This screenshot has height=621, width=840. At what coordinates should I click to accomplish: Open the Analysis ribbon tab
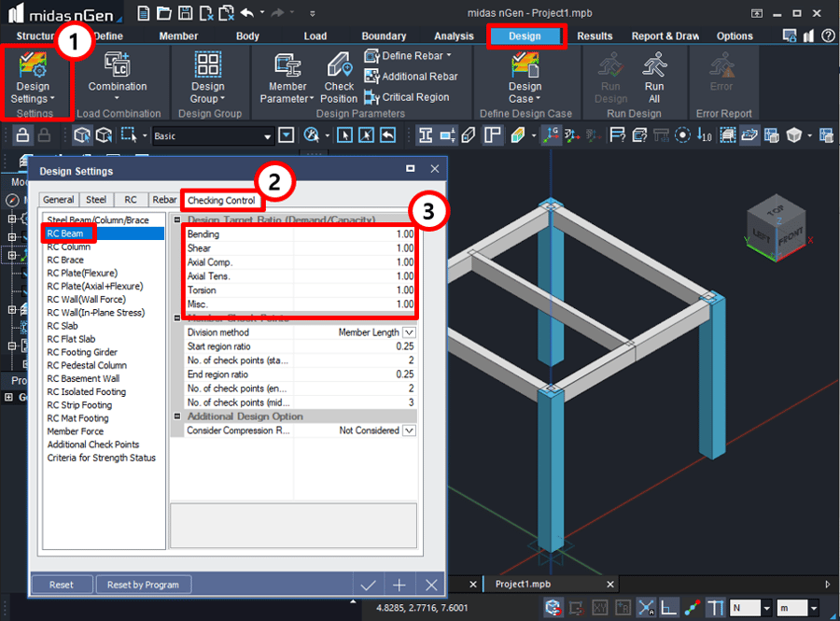[454, 35]
